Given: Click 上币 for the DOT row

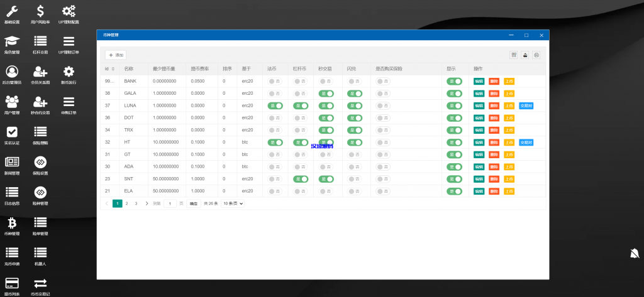Looking at the screenshot, I should point(509,118).
